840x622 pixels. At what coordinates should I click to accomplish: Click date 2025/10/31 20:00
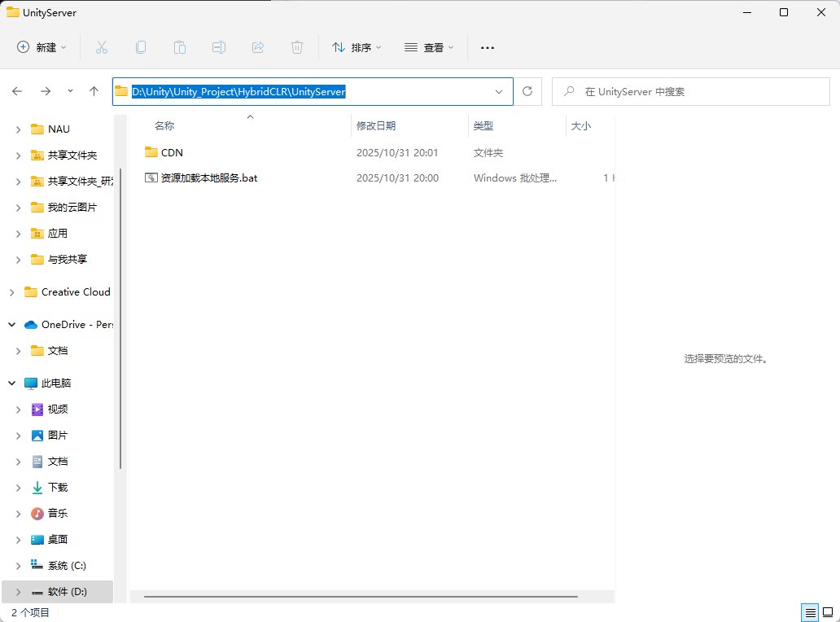(397, 177)
